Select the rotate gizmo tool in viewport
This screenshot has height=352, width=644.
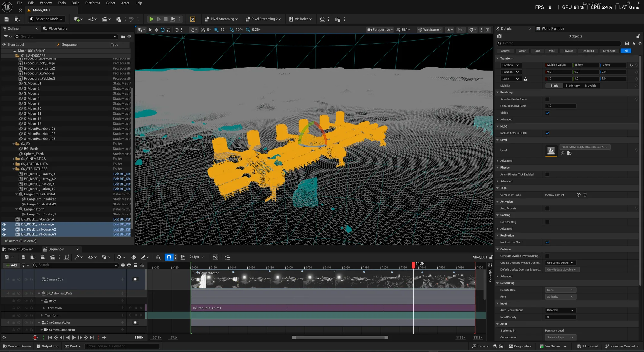[163, 30]
